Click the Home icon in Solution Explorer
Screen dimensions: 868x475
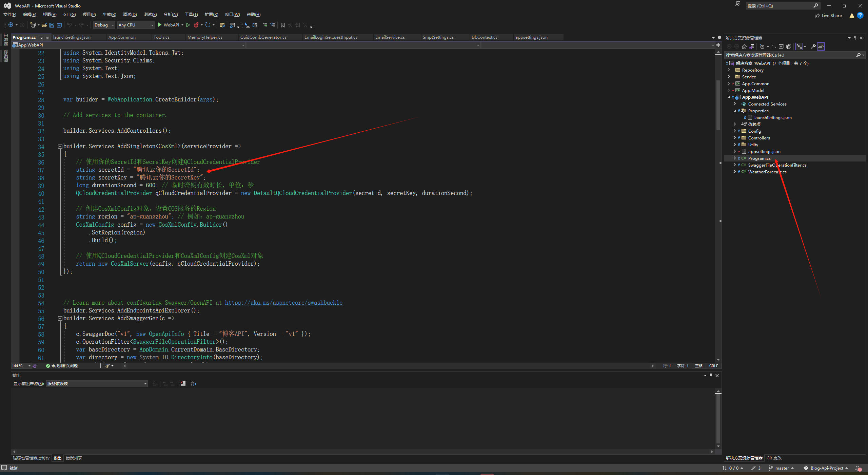744,46
